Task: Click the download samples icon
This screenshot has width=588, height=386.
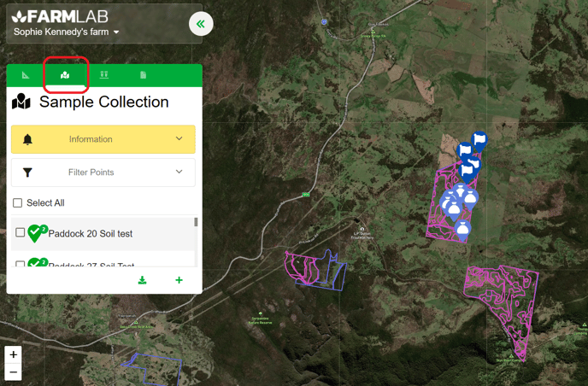Action: pyautogui.click(x=143, y=280)
